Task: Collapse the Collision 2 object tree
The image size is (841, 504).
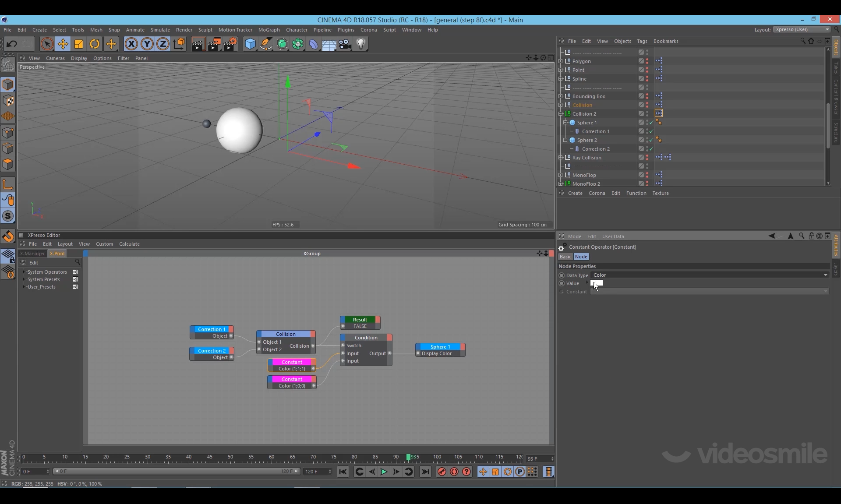Action: point(561,114)
